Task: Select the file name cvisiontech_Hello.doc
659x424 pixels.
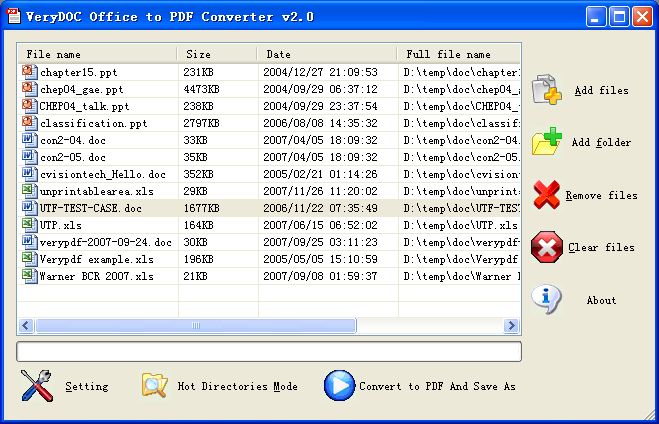Action: 103,174
